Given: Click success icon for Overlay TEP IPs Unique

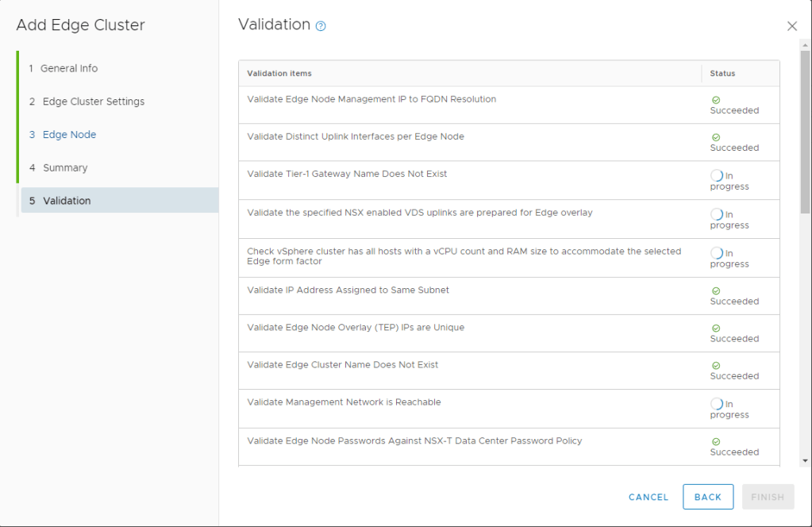Looking at the screenshot, I should pyautogui.click(x=716, y=329).
